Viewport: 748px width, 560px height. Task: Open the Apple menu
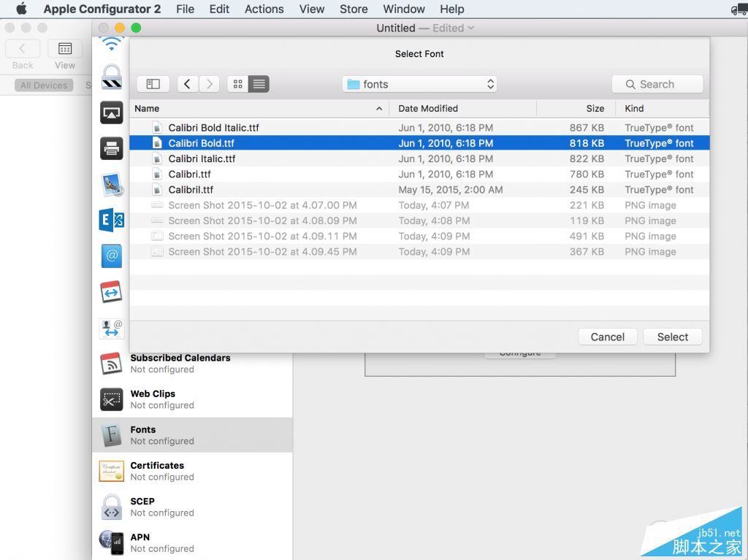point(21,9)
